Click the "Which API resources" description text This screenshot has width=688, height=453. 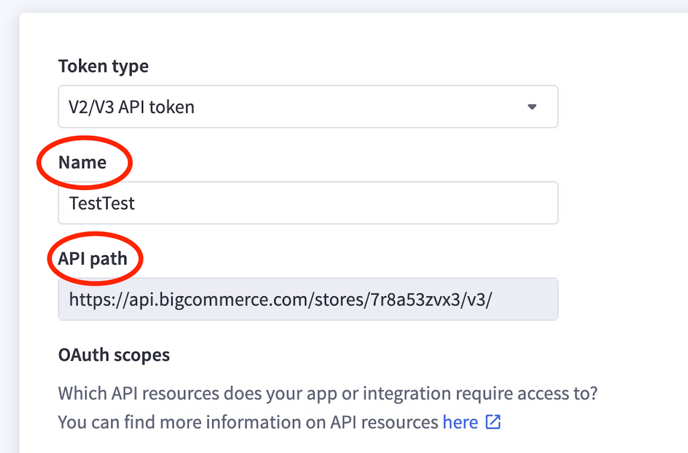click(328, 393)
